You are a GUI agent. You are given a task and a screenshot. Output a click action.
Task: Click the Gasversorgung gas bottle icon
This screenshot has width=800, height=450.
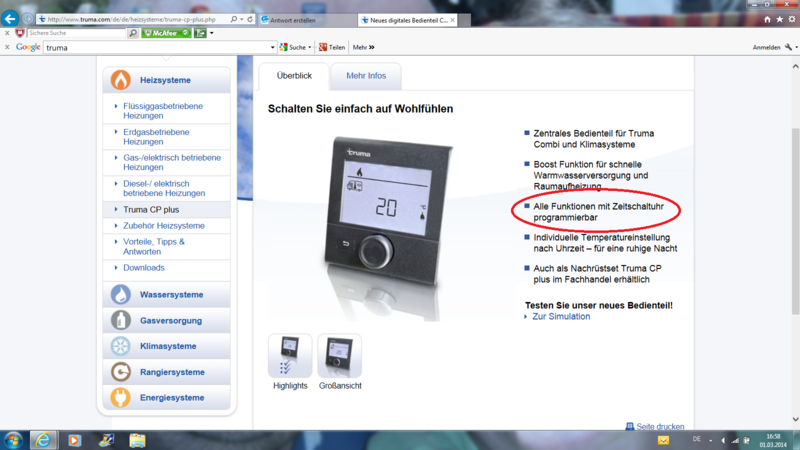[120, 321]
